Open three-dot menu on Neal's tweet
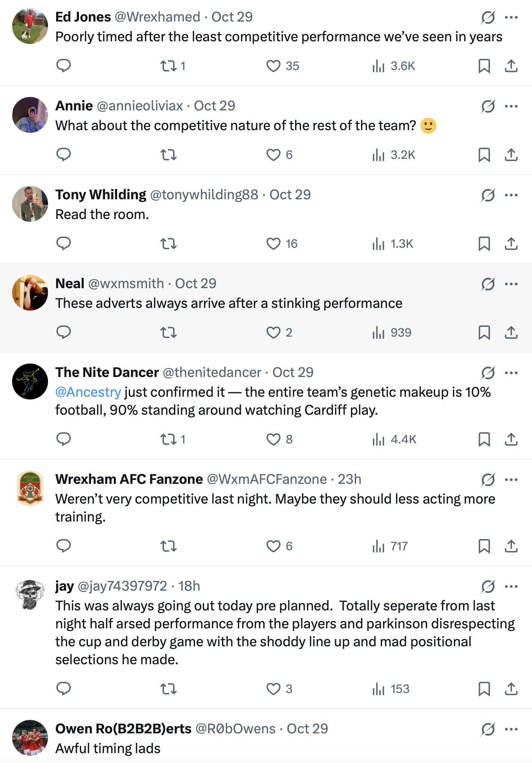 (x=511, y=284)
